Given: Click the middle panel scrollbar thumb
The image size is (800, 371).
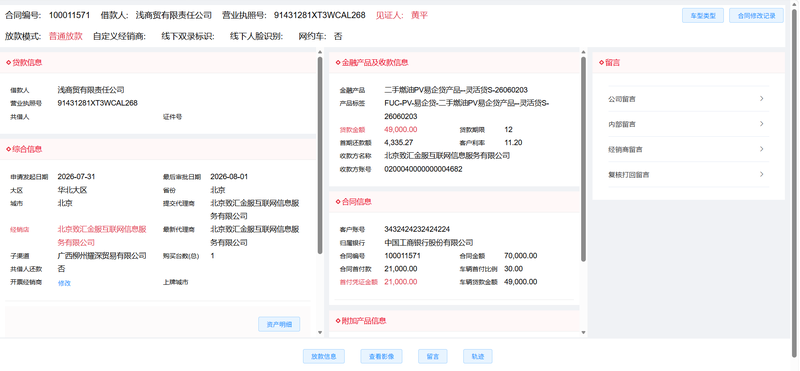Looking at the screenshot, I should (584, 159).
